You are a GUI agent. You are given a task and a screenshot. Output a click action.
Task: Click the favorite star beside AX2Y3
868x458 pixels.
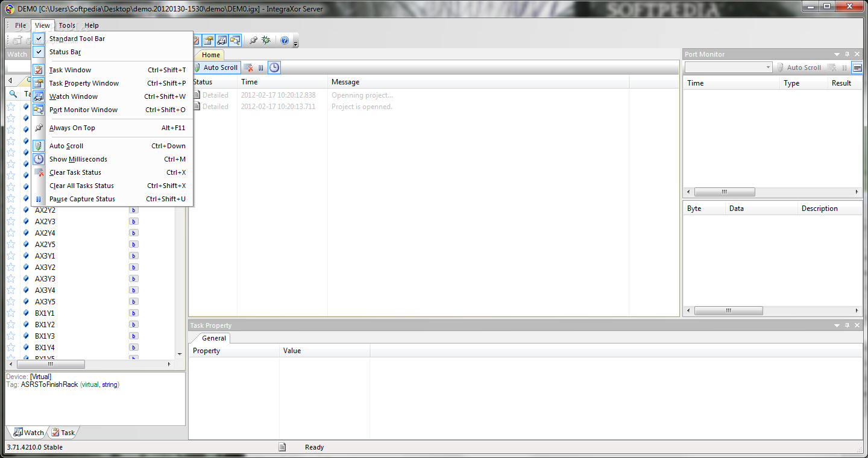(11, 222)
